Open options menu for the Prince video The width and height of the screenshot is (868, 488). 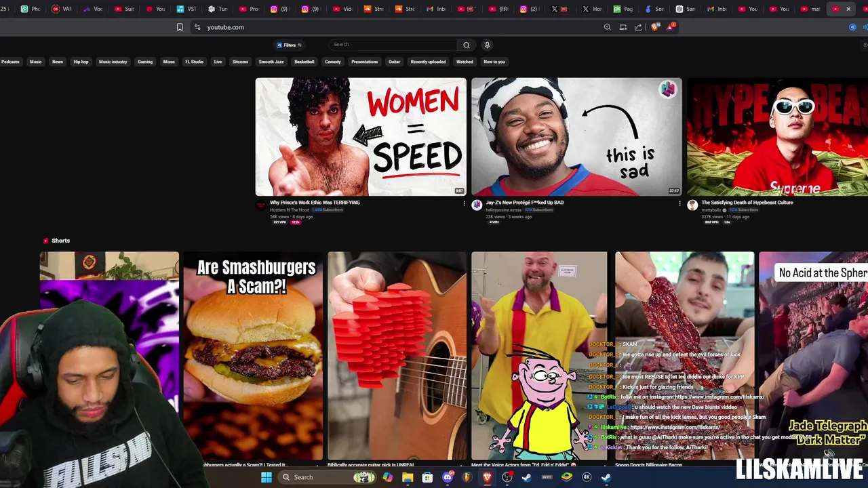click(464, 203)
